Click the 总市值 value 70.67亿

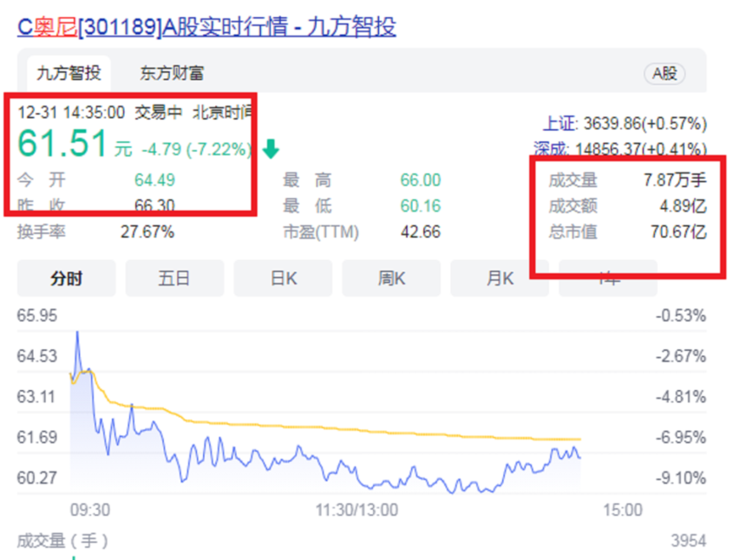click(679, 232)
